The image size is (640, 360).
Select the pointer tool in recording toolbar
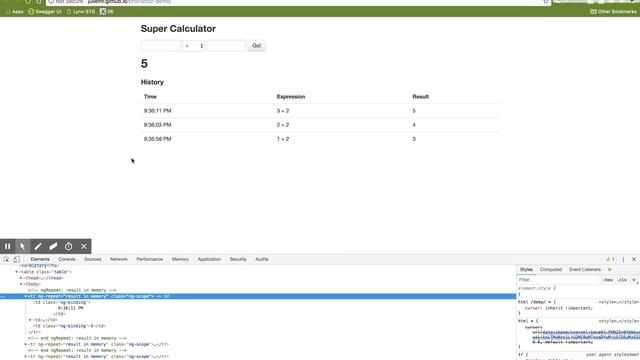22,246
